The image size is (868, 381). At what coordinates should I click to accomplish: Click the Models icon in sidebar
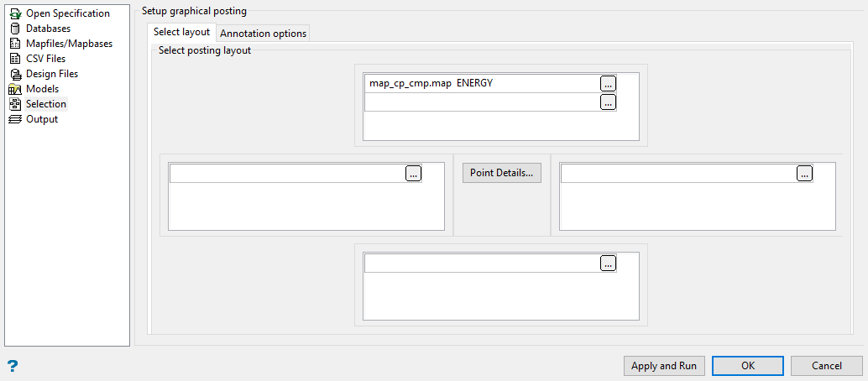(15, 89)
